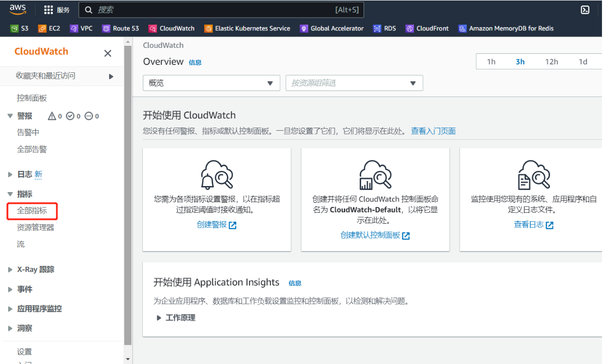Open 资源管理器 in the sidebar
This screenshot has width=603, height=364.
(x=35, y=228)
